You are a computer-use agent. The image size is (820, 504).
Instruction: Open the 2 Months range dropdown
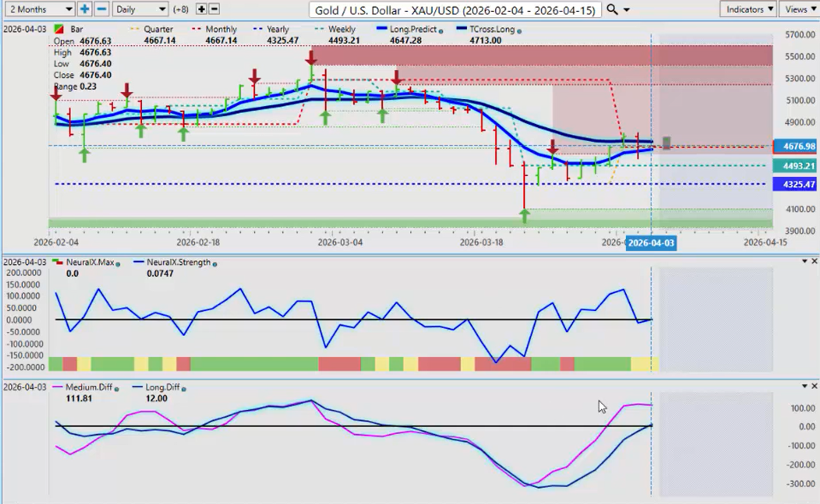(x=38, y=9)
